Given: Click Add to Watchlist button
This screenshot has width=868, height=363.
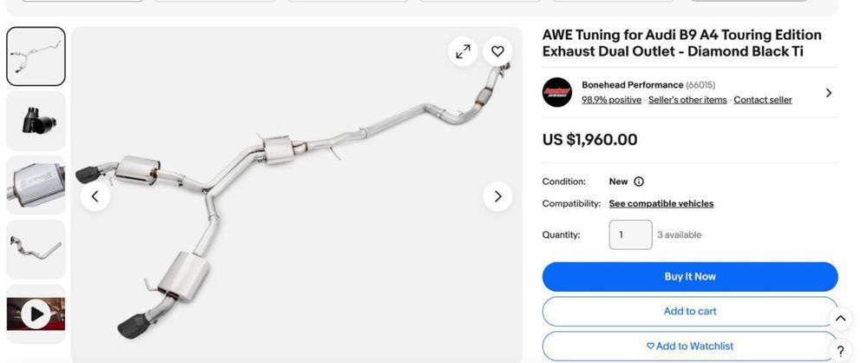Looking at the screenshot, I should coord(690,346).
